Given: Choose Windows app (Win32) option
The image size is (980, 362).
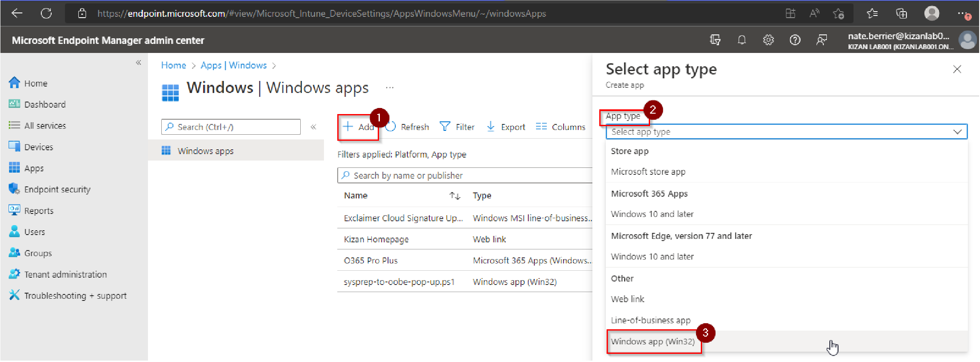Looking at the screenshot, I should point(653,342).
